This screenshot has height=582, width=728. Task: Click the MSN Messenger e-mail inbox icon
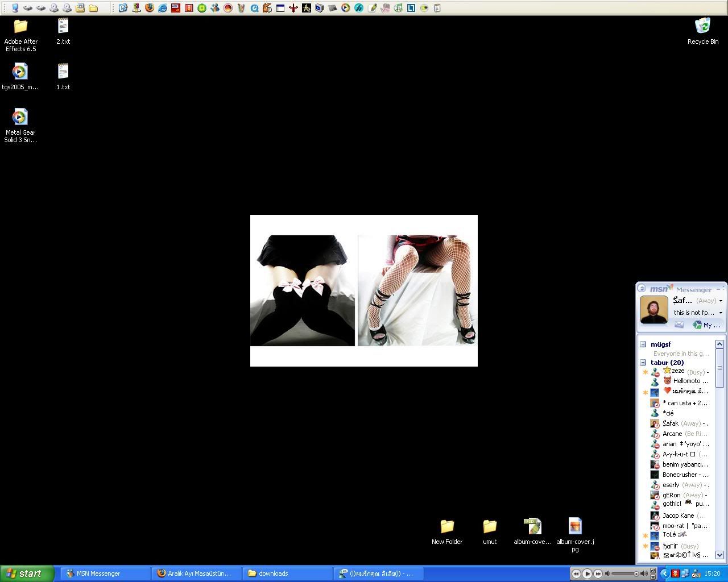(x=679, y=325)
